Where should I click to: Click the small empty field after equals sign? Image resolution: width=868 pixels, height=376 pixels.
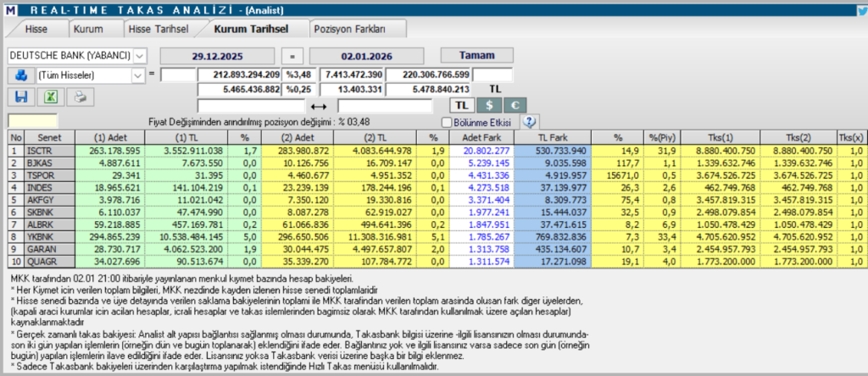pyautogui.click(x=178, y=75)
